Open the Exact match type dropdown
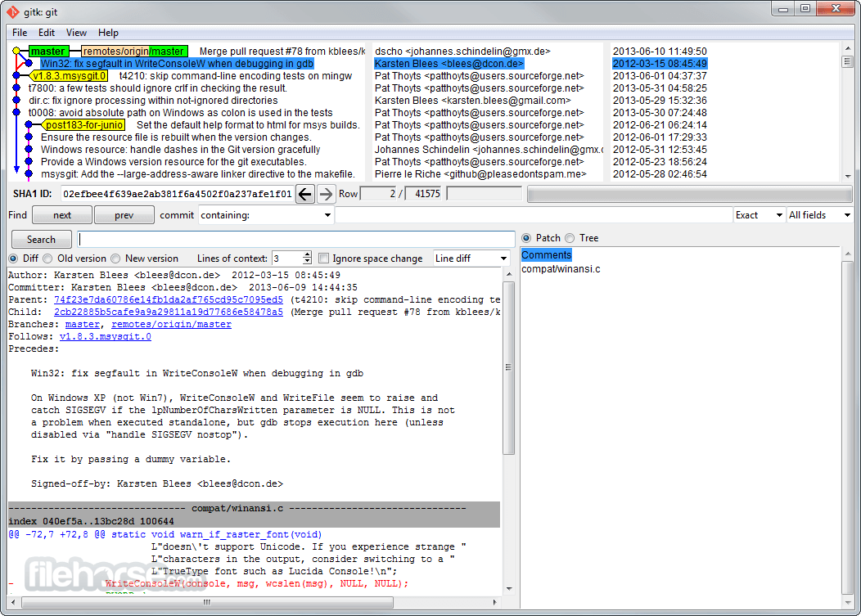The image size is (861, 616). [759, 215]
